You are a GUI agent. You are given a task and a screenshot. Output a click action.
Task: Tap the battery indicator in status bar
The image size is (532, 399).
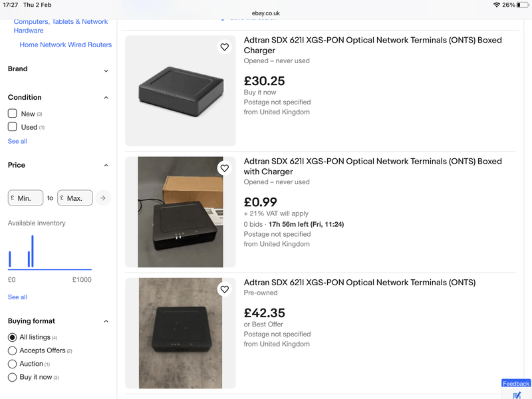tap(522, 5)
